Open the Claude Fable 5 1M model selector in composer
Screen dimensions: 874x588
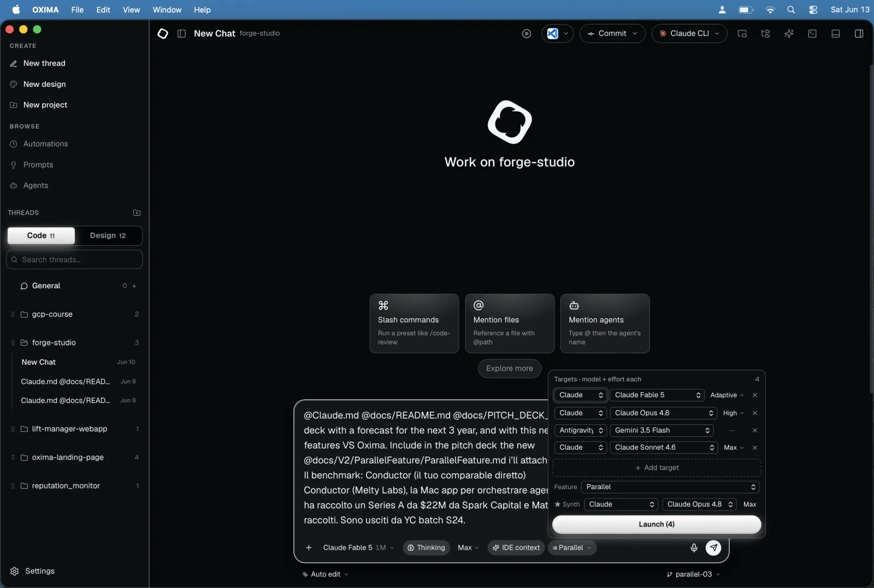pyautogui.click(x=358, y=548)
